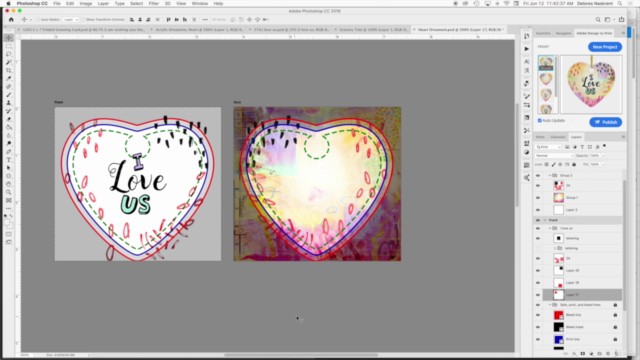Click the Lock all padlock icon
The width and height of the screenshot is (640, 360).
click(x=574, y=164)
